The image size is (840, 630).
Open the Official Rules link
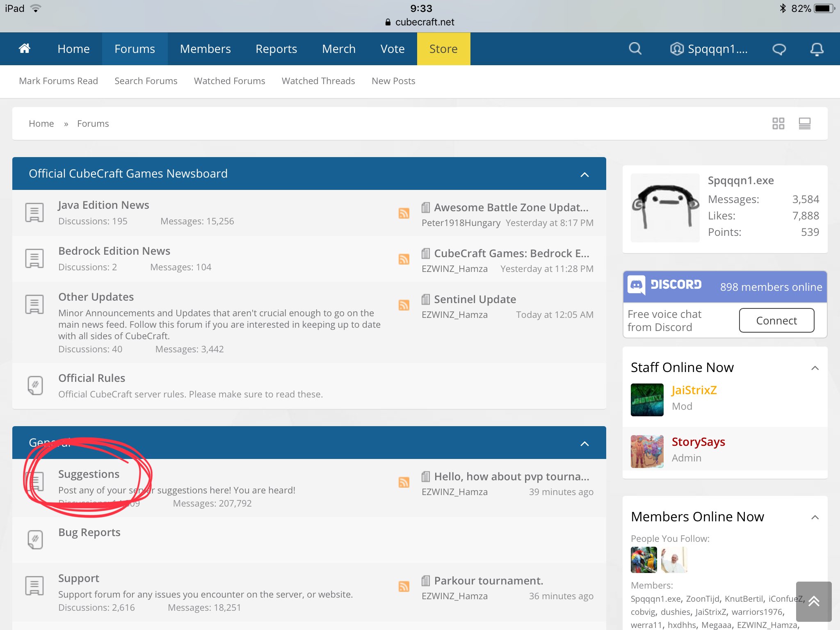tap(91, 378)
